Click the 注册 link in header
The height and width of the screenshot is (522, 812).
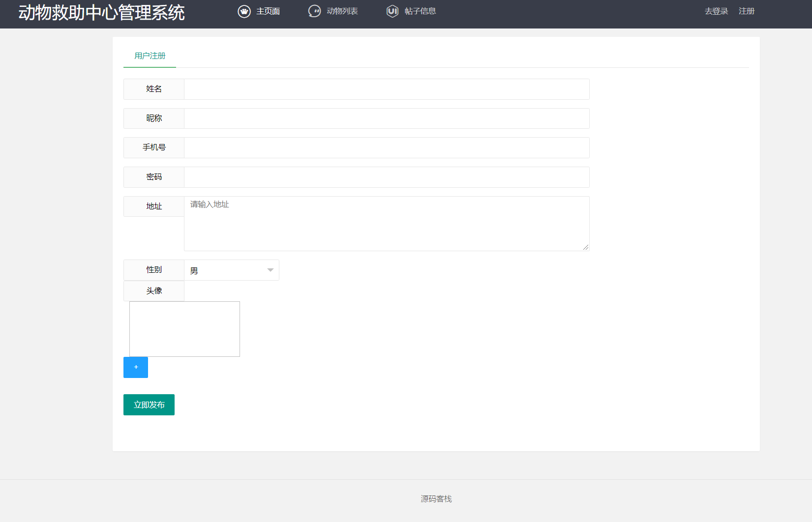tap(747, 11)
